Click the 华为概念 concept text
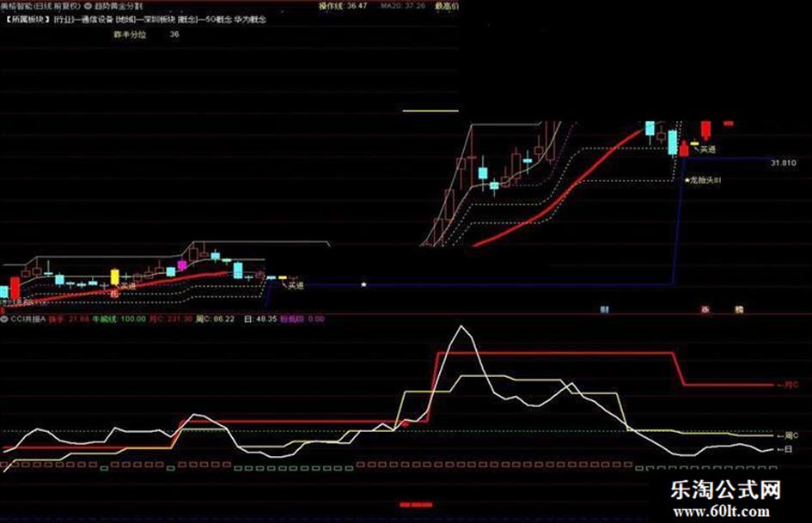812x523 pixels. click(x=249, y=20)
